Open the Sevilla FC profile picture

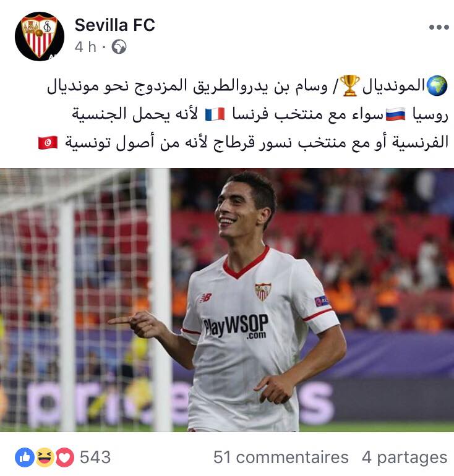click(x=40, y=36)
